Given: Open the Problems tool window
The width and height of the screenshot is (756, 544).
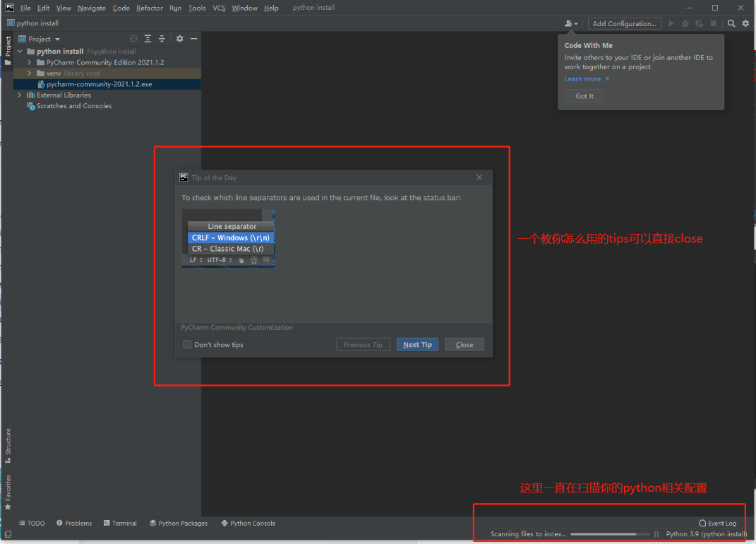Looking at the screenshot, I should tap(74, 524).
